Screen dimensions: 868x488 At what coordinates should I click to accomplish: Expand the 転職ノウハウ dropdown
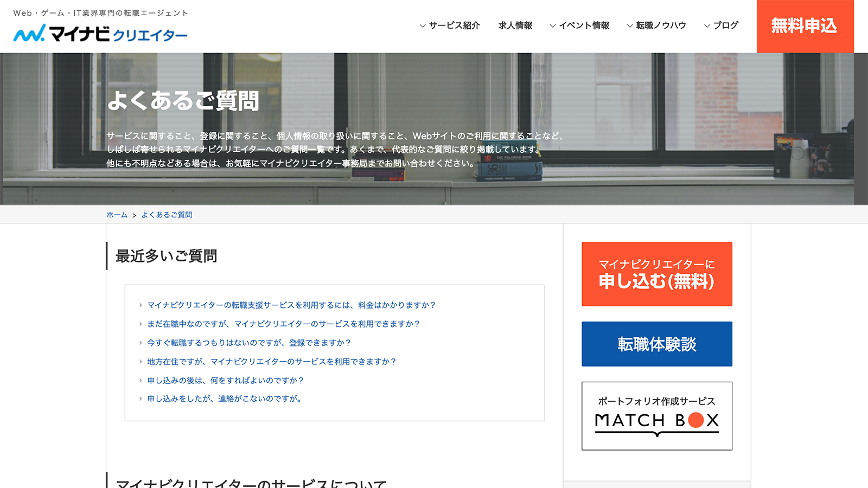(x=656, y=25)
